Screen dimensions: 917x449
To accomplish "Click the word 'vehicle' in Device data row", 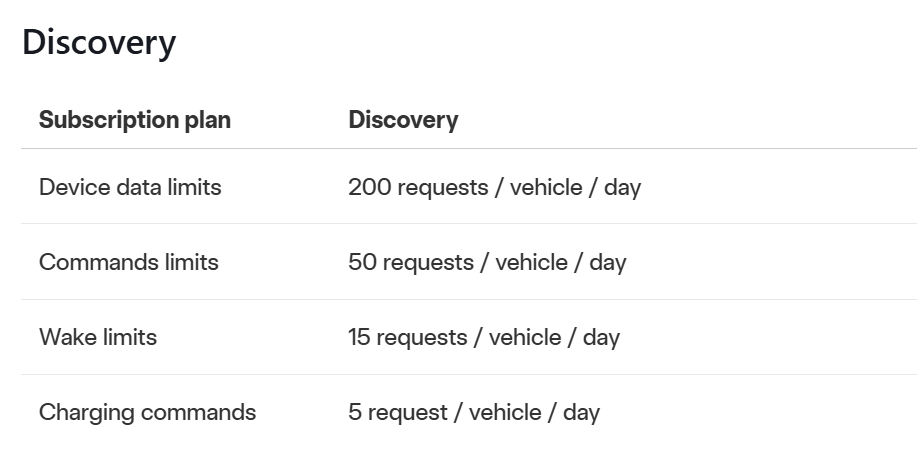I will 546,187.
